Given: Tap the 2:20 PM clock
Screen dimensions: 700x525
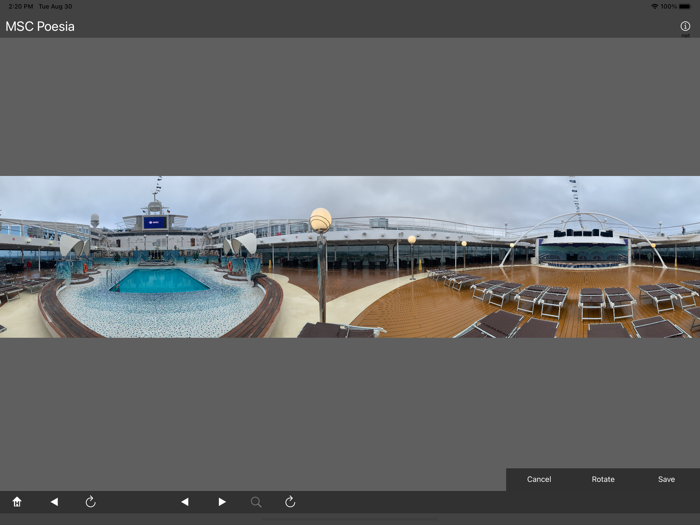Looking at the screenshot, I should 21,6.
